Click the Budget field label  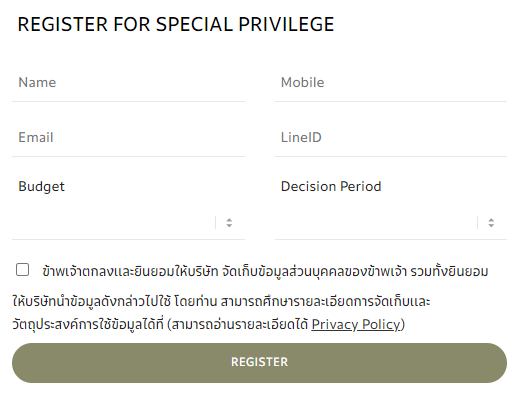(x=41, y=187)
